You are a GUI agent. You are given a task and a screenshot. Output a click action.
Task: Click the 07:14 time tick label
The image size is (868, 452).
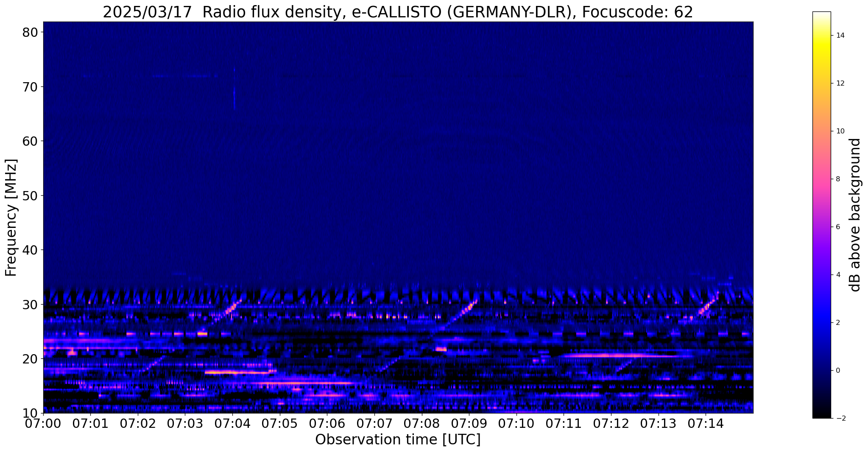[x=705, y=423]
